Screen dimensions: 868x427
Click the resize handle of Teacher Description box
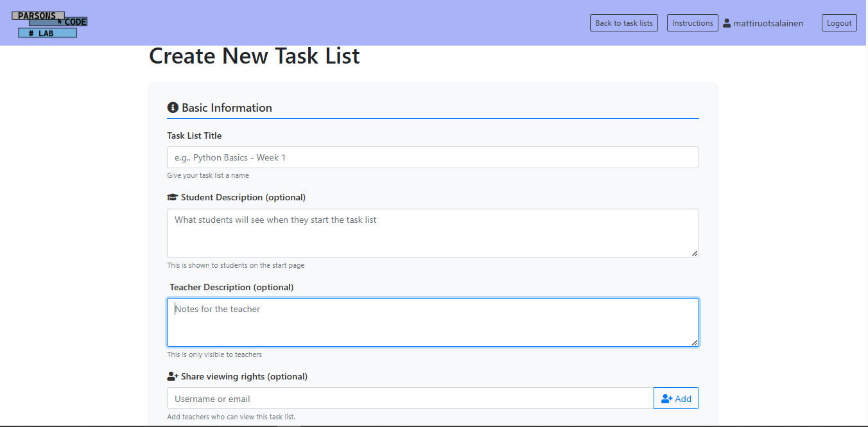[x=695, y=344]
